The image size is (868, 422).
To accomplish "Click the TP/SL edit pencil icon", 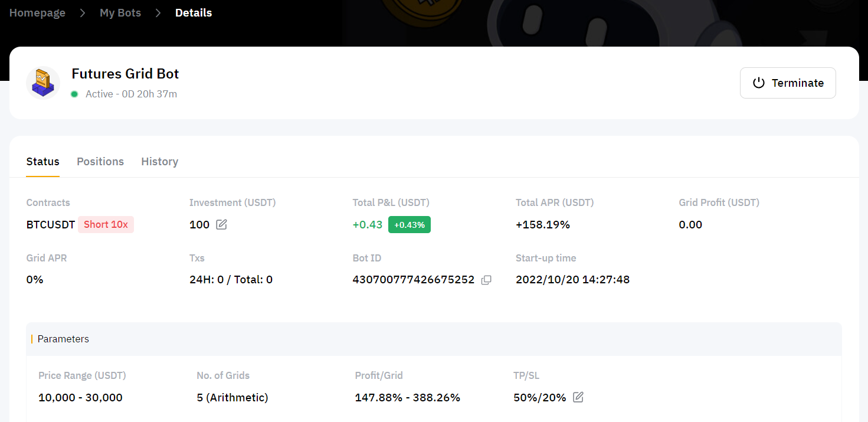I will tap(578, 398).
